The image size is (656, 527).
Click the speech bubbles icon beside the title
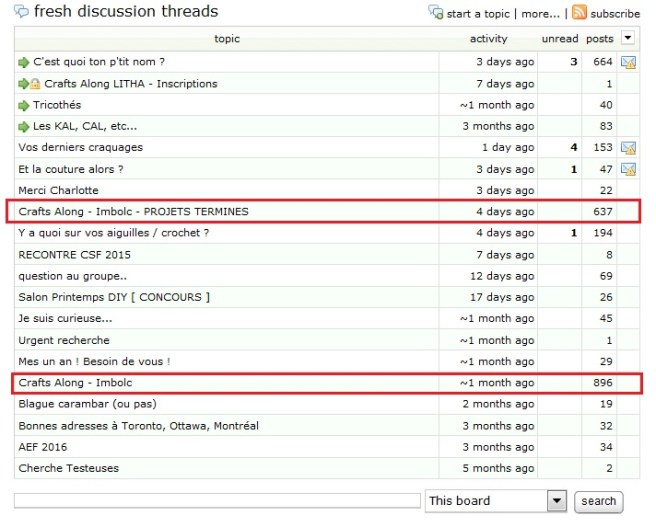click(x=21, y=13)
